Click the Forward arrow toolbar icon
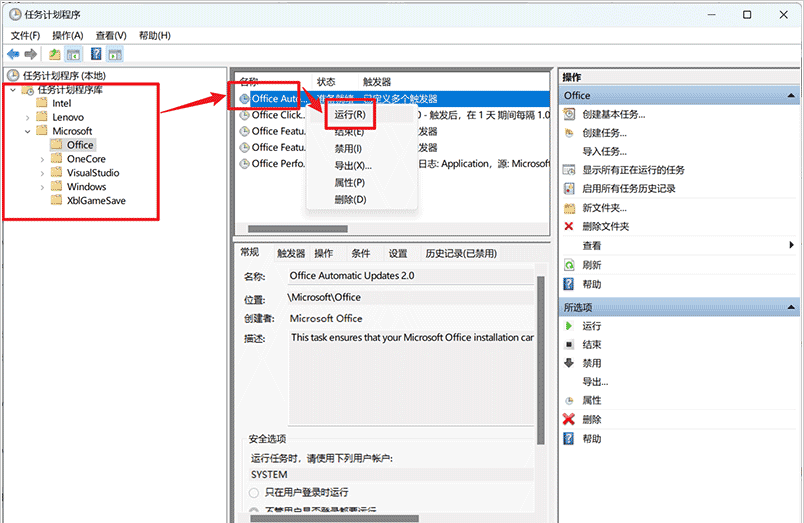804x523 pixels. [31, 54]
